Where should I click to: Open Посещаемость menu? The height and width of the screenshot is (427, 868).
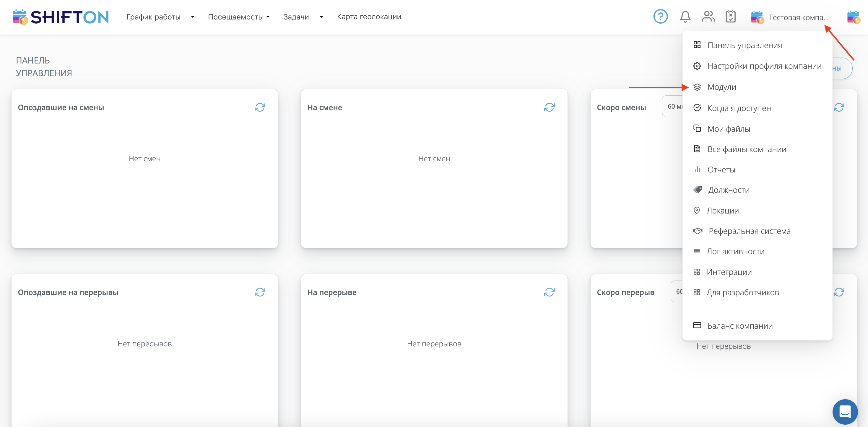pyautogui.click(x=235, y=17)
